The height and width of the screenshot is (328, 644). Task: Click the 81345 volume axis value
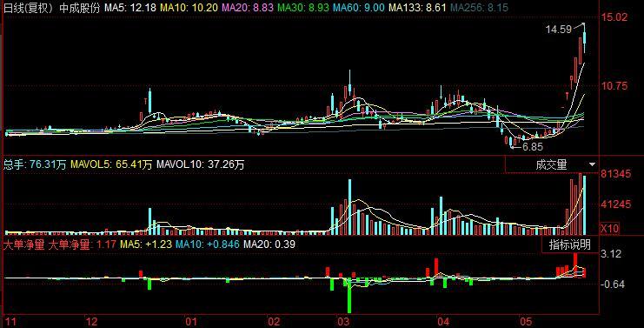(615, 174)
